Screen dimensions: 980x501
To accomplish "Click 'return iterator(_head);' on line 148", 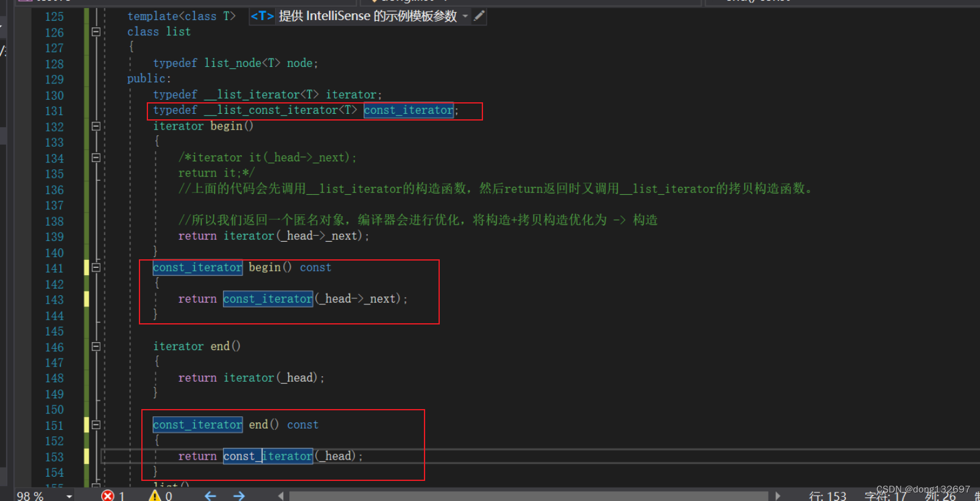I will coord(252,378).
